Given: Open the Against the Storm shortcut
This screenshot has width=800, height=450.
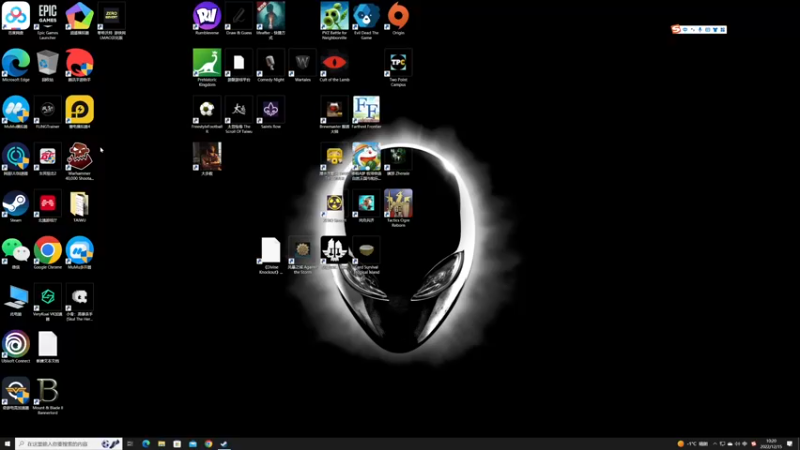Looking at the screenshot, I should [303, 255].
